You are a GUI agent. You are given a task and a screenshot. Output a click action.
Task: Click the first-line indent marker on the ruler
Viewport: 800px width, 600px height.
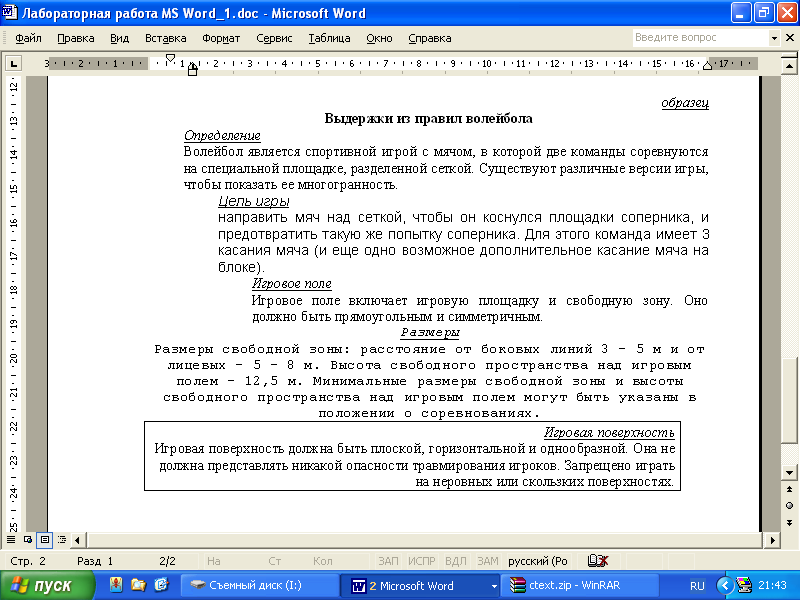click(171, 59)
